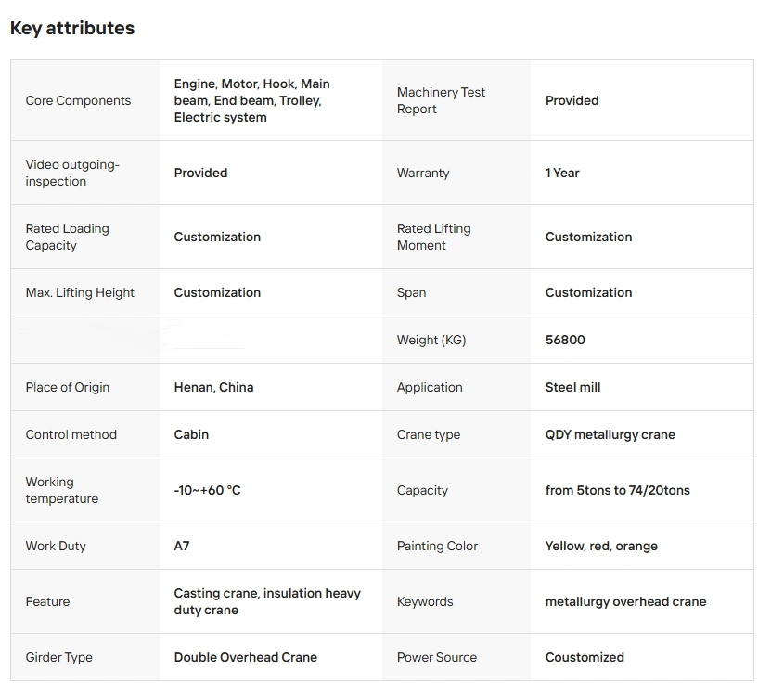Click the QDY metallurgy crane value
784x696 pixels.
pyautogui.click(x=610, y=434)
